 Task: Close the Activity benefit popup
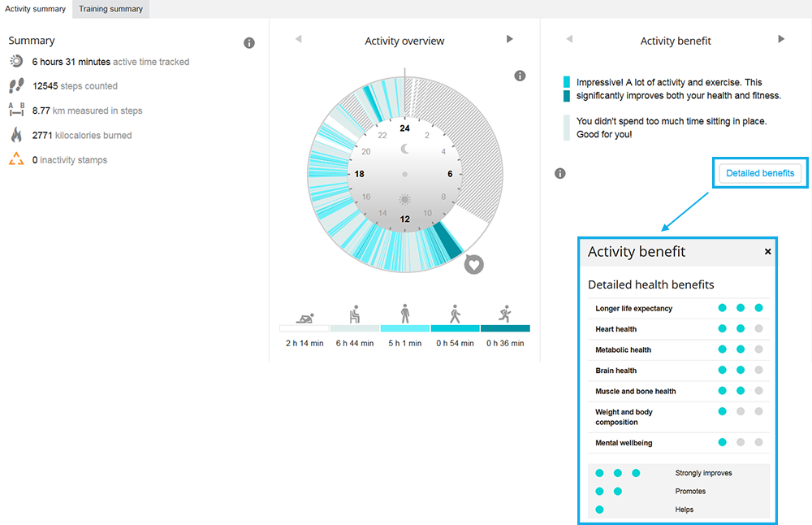click(x=767, y=252)
